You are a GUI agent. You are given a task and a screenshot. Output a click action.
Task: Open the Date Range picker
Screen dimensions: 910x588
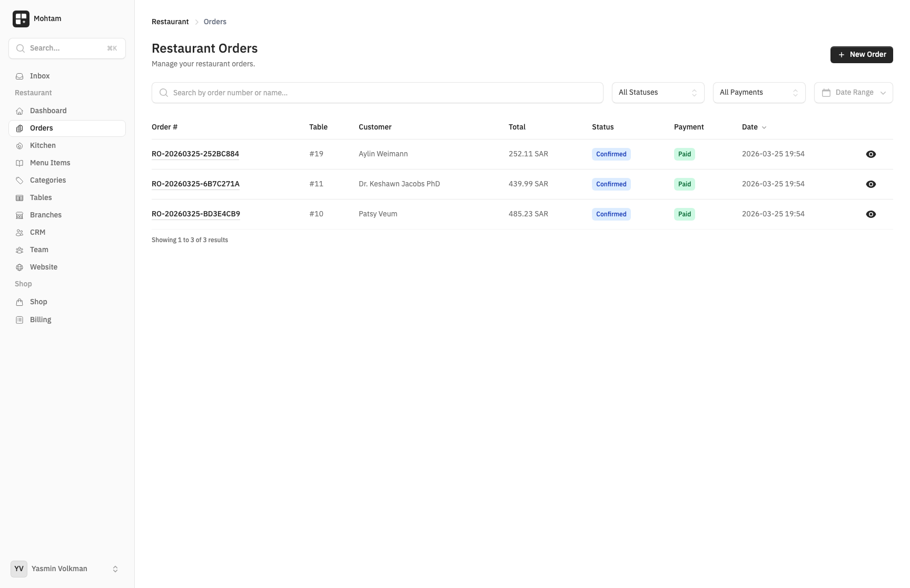tap(853, 92)
